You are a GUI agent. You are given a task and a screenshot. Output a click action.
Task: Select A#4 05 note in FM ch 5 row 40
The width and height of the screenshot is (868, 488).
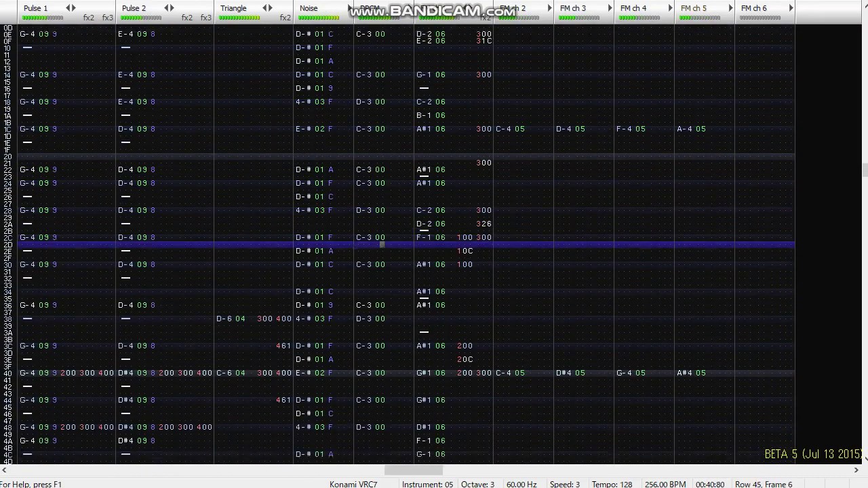pyautogui.click(x=691, y=373)
